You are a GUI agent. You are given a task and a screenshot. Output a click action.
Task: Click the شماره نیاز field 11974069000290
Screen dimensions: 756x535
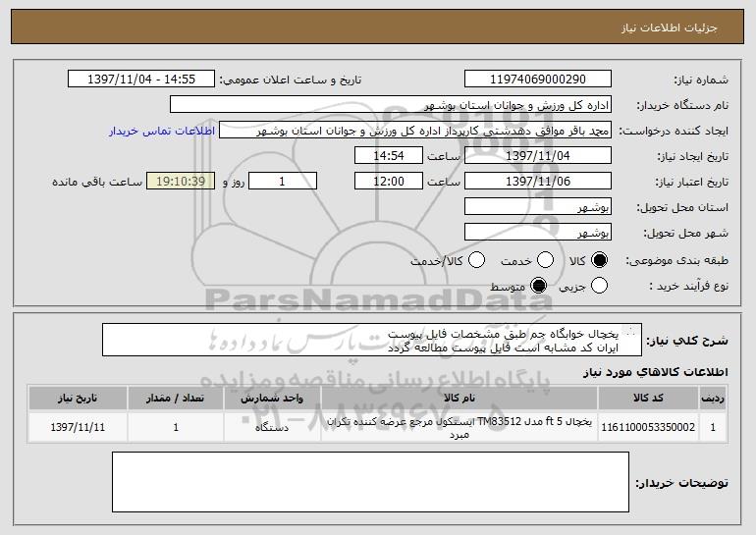pos(538,80)
